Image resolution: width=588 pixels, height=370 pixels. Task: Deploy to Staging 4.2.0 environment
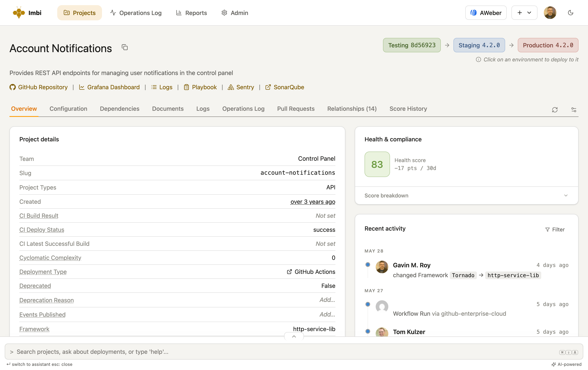pos(479,45)
